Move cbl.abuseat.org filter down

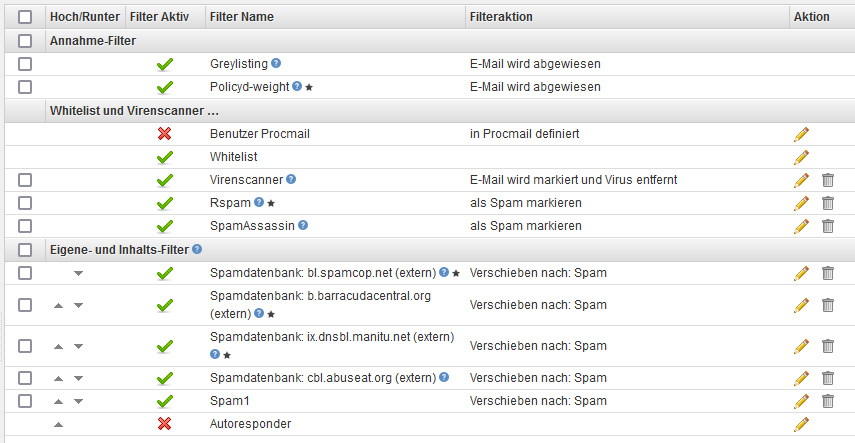coord(79,378)
